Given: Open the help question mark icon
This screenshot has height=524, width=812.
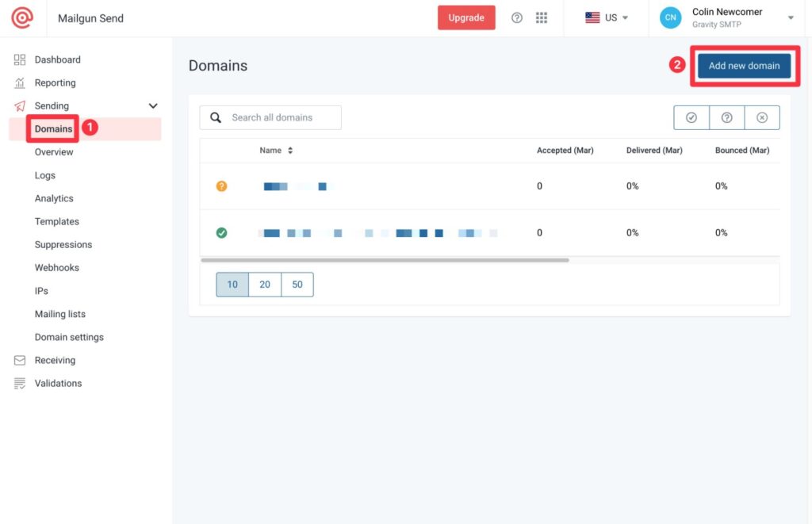Looking at the screenshot, I should pyautogui.click(x=517, y=17).
